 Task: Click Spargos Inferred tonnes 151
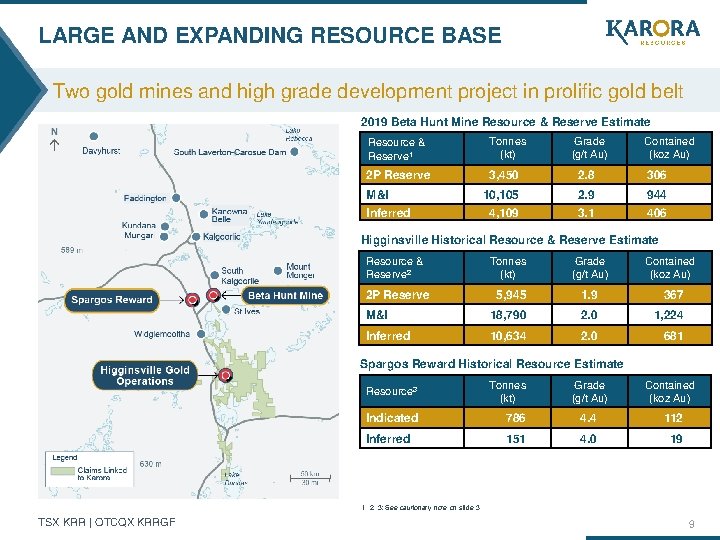click(516, 439)
